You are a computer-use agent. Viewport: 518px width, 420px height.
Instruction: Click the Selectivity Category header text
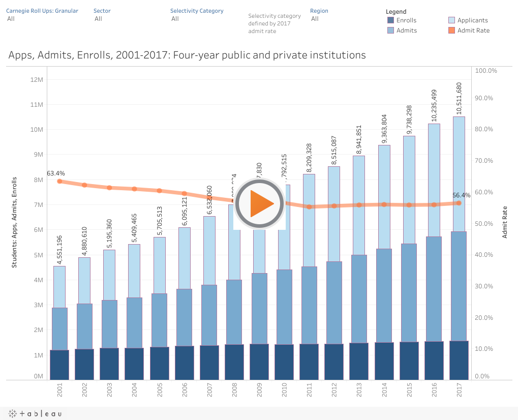(x=197, y=11)
